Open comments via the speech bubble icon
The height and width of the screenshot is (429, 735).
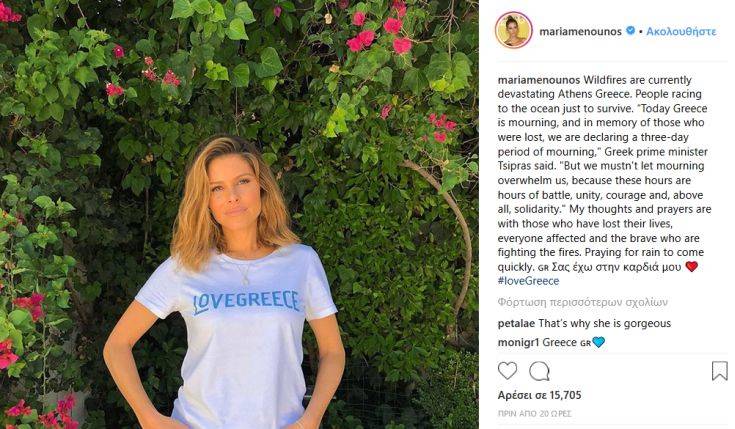(x=539, y=371)
